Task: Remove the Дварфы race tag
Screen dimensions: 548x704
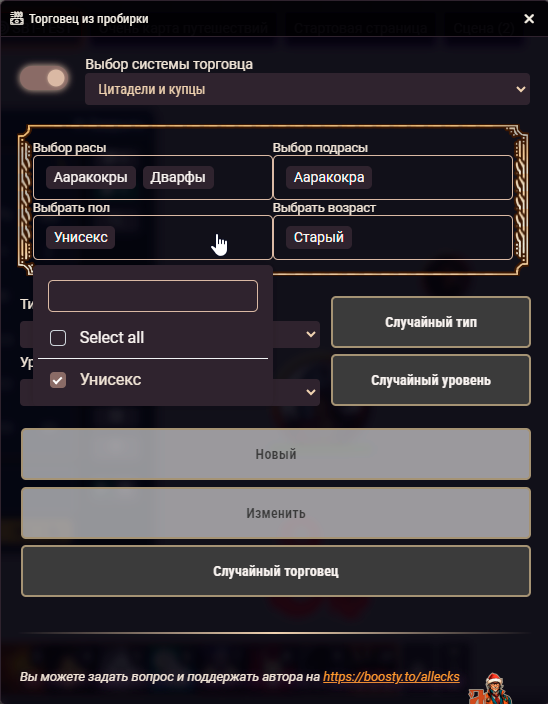Action: click(178, 177)
